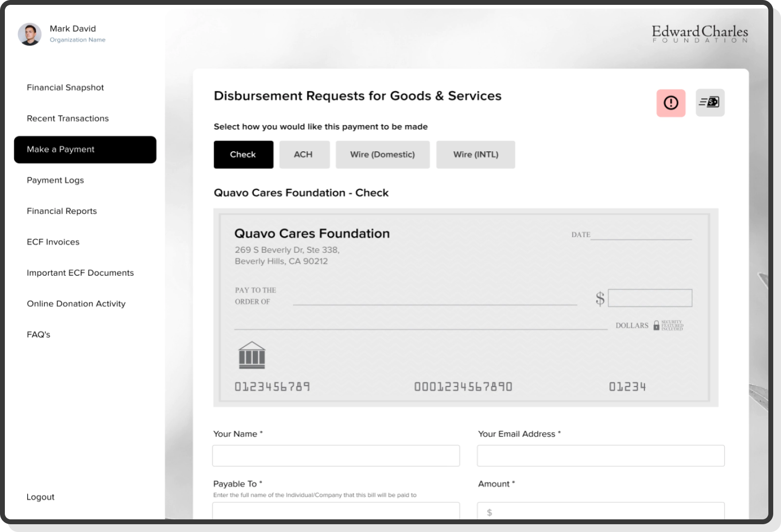View Recent Transactions
Screen dimensions: 781x532
click(68, 118)
